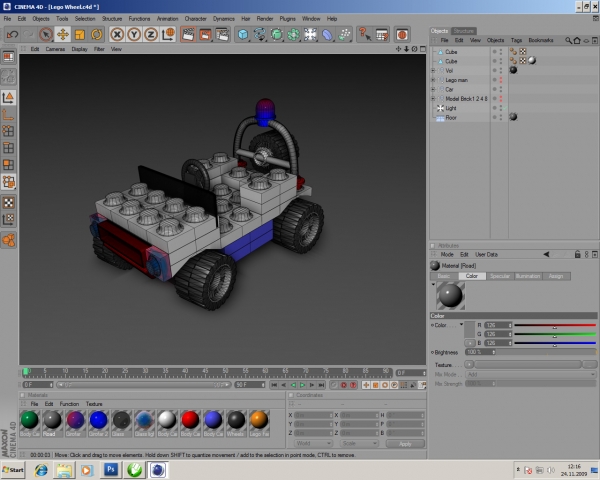Toggle Y axis lock
Screen dimensions: 600x480
tap(134, 35)
